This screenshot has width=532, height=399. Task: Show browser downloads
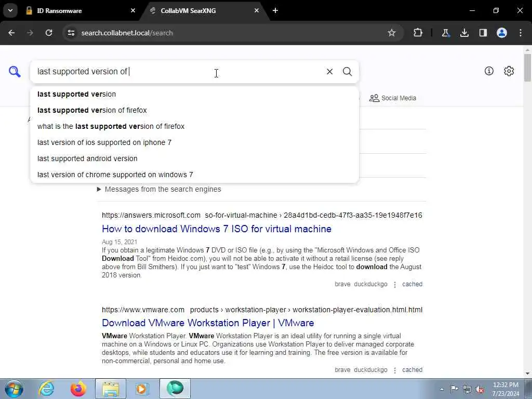click(464, 33)
